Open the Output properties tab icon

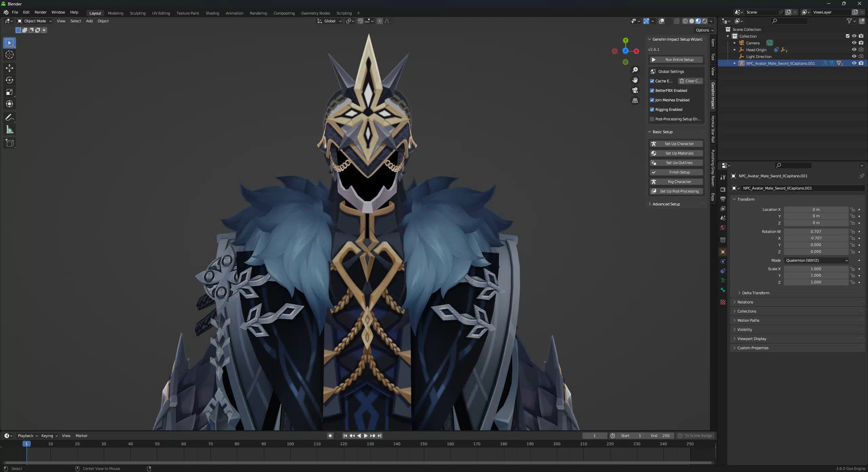723,199
